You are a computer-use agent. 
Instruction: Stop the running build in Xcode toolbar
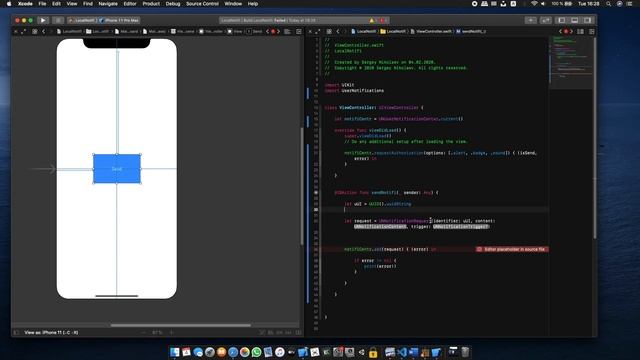coord(58,20)
